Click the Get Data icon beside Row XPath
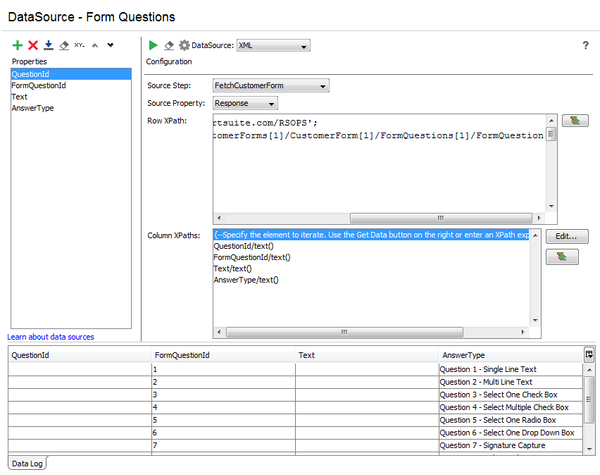Viewport: 600px width, 475px height. [x=574, y=121]
